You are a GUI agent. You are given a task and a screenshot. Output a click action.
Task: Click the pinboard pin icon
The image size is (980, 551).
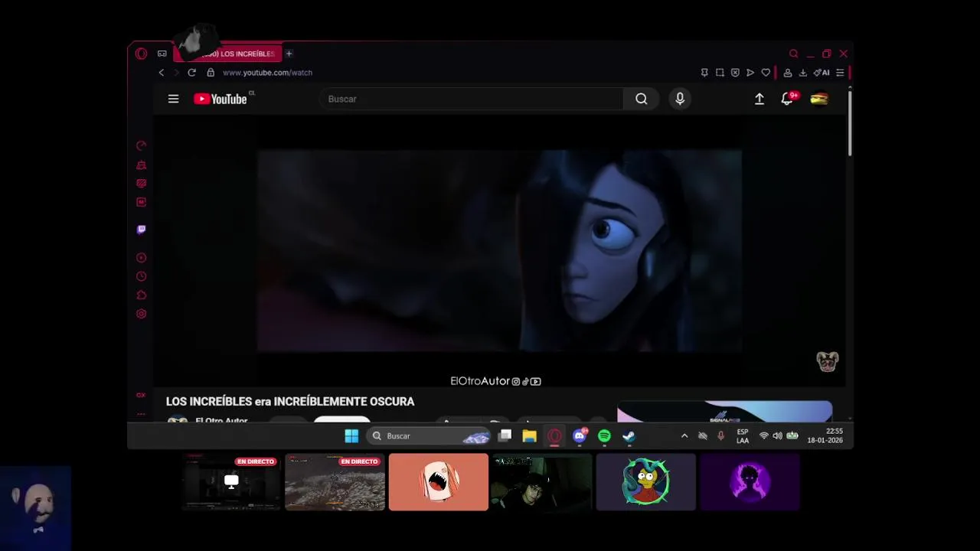(x=704, y=73)
